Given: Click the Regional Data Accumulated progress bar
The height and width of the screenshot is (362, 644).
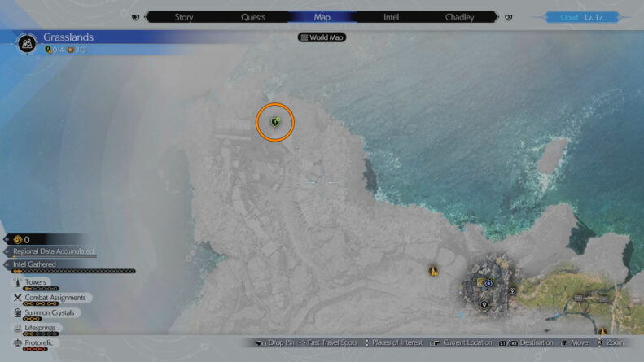Looking at the screenshot, I should click(55, 256).
